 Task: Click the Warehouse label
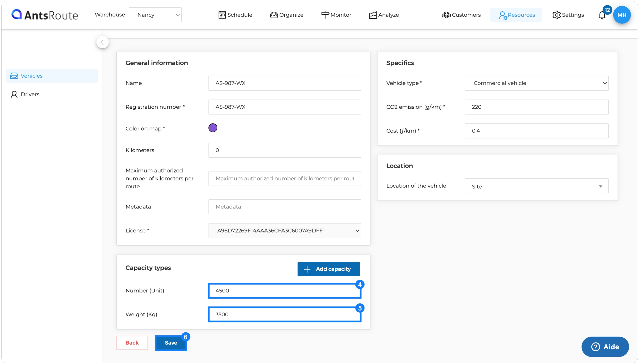[x=110, y=15]
